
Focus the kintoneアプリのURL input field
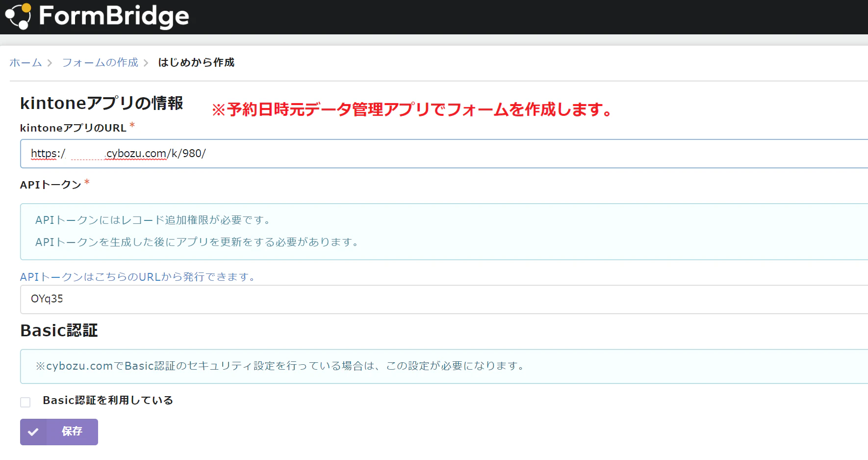tap(444, 154)
